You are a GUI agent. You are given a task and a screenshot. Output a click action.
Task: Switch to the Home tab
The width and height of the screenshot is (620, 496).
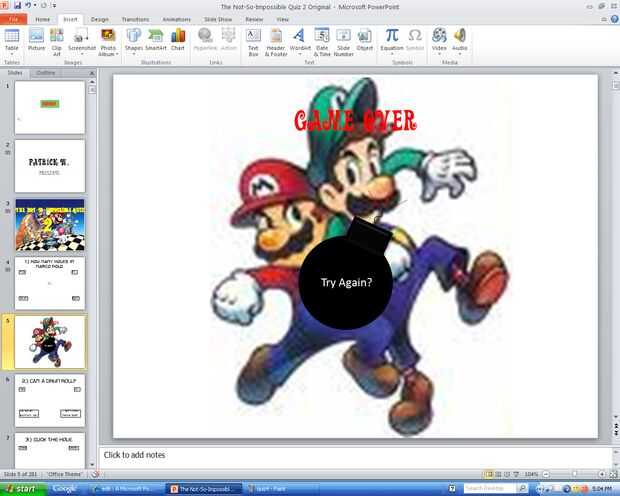[42, 19]
